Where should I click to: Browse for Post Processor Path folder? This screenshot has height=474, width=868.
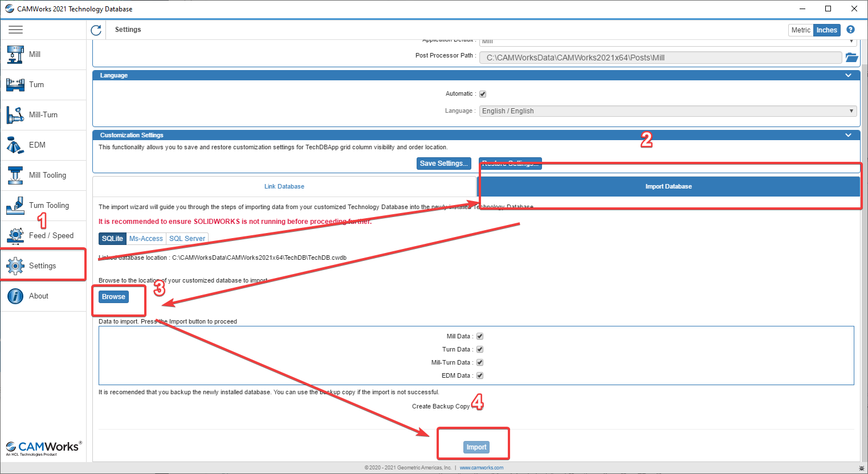851,58
